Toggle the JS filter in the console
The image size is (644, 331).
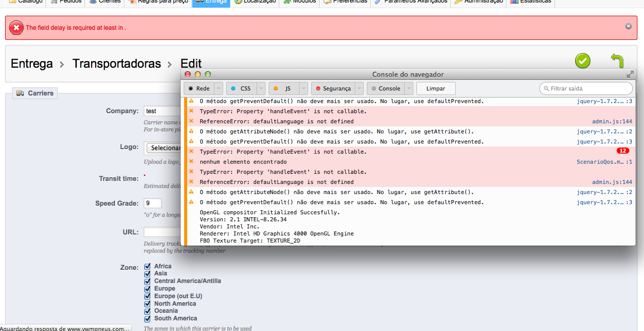pyautogui.click(x=283, y=88)
